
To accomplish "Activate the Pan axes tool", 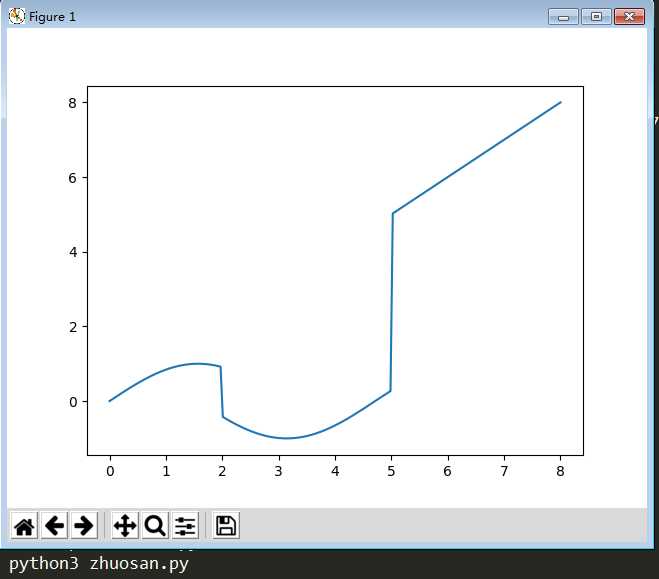I will pyautogui.click(x=125, y=525).
